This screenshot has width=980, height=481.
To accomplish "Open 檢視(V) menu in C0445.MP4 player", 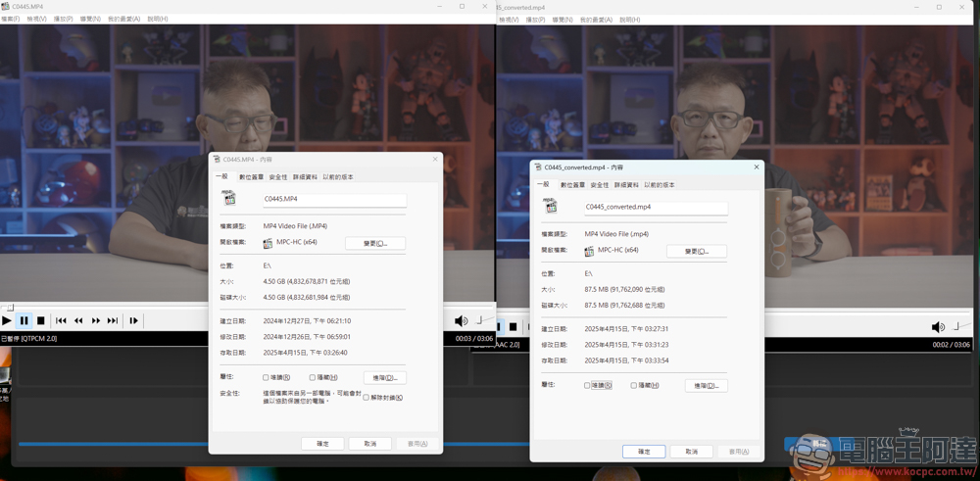I will pyautogui.click(x=37, y=20).
